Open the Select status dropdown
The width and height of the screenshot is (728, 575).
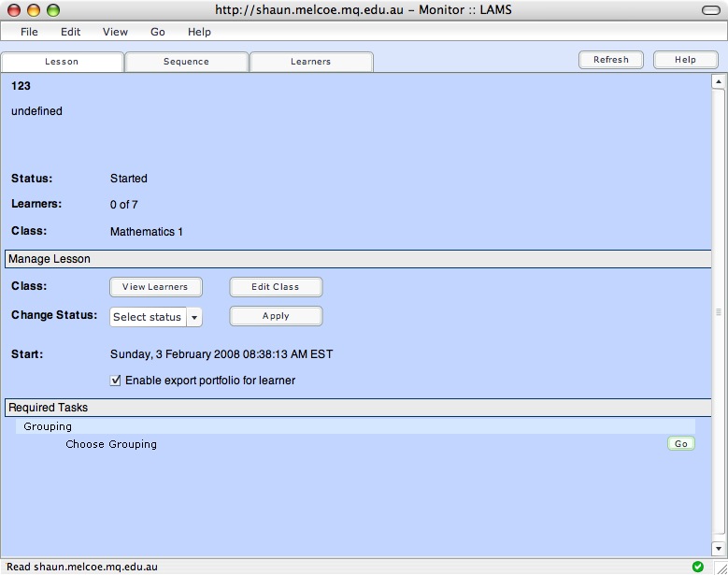(x=156, y=317)
